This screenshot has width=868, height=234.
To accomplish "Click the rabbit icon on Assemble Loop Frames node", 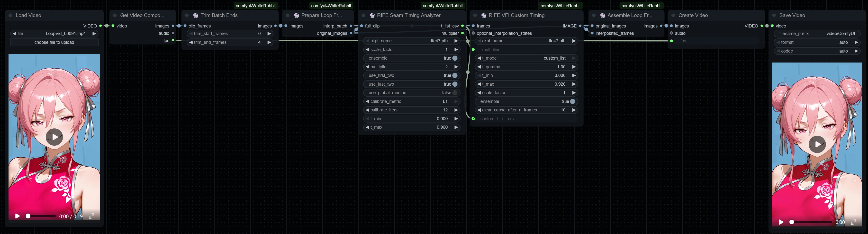I will 603,15.
